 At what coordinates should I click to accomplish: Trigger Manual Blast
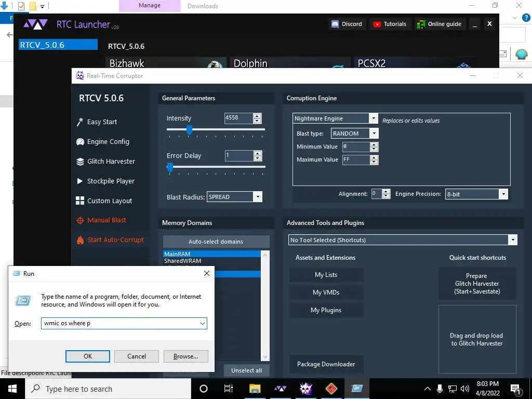[101, 220]
